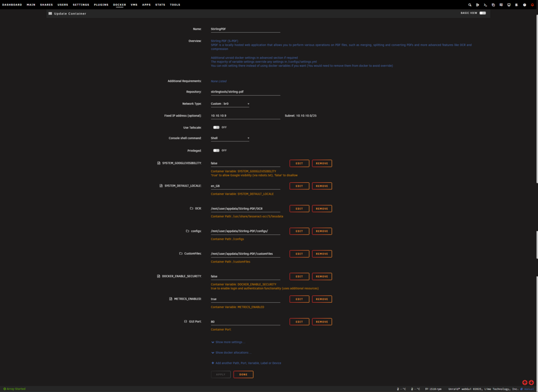Screen dimensions: 538x392
Task: Open the web terminal icon
Action: [485, 5]
